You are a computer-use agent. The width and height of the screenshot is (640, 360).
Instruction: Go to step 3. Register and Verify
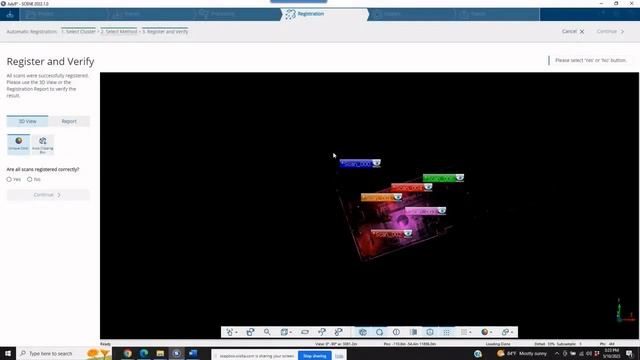click(x=165, y=31)
